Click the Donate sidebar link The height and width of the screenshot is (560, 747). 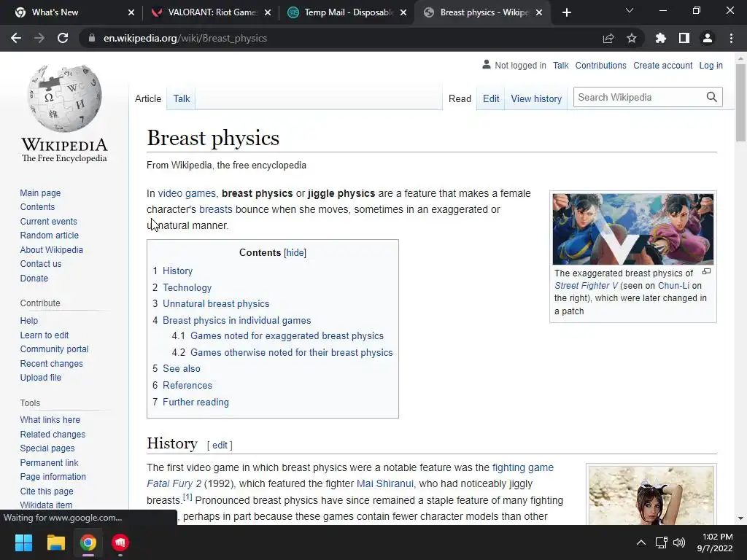[34, 278]
